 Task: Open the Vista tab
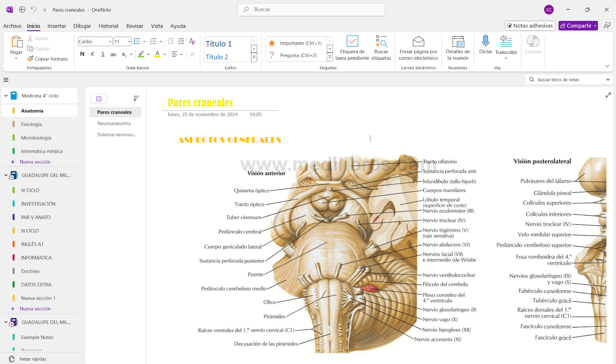pyautogui.click(x=157, y=26)
